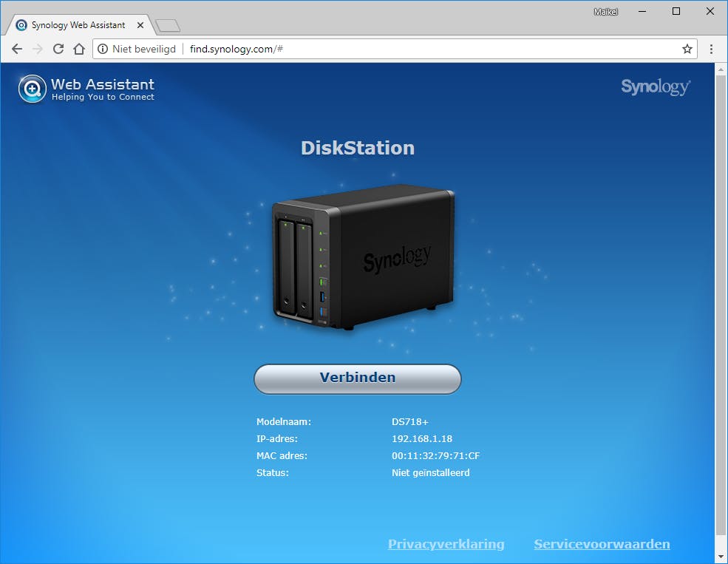
Task: Click the 'Helping You to Connect' tagline
Action: [103, 97]
